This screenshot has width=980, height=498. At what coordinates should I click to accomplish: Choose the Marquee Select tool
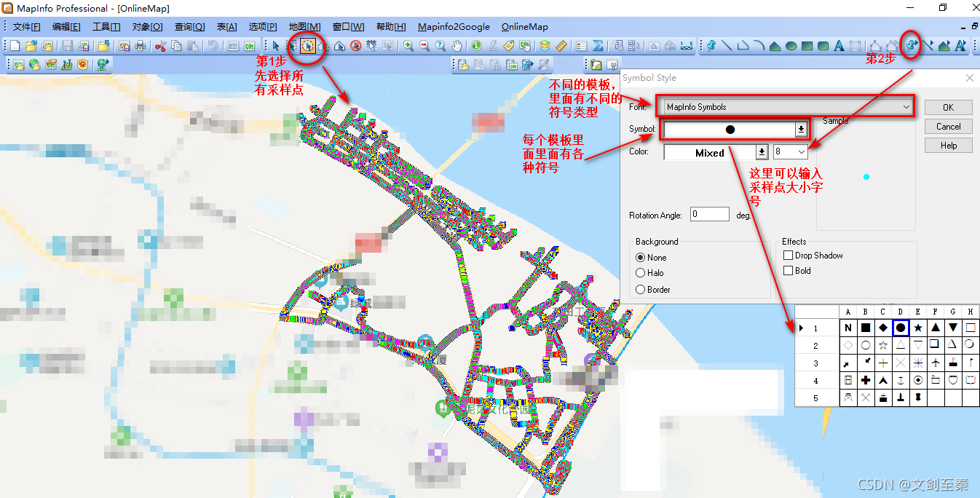click(x=292, y=45)
